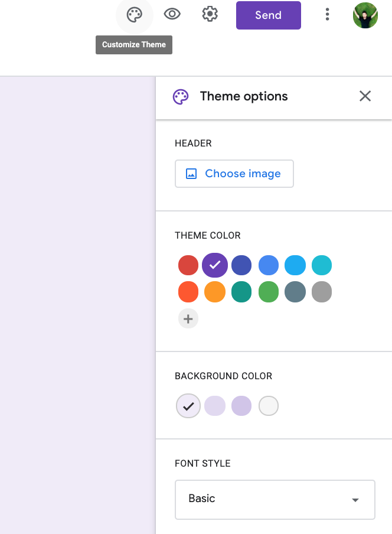Image resolution: width=392 pixels, height=534 pixels.
Task: Choose the orange theme color
Action: (x=215, y=292)
